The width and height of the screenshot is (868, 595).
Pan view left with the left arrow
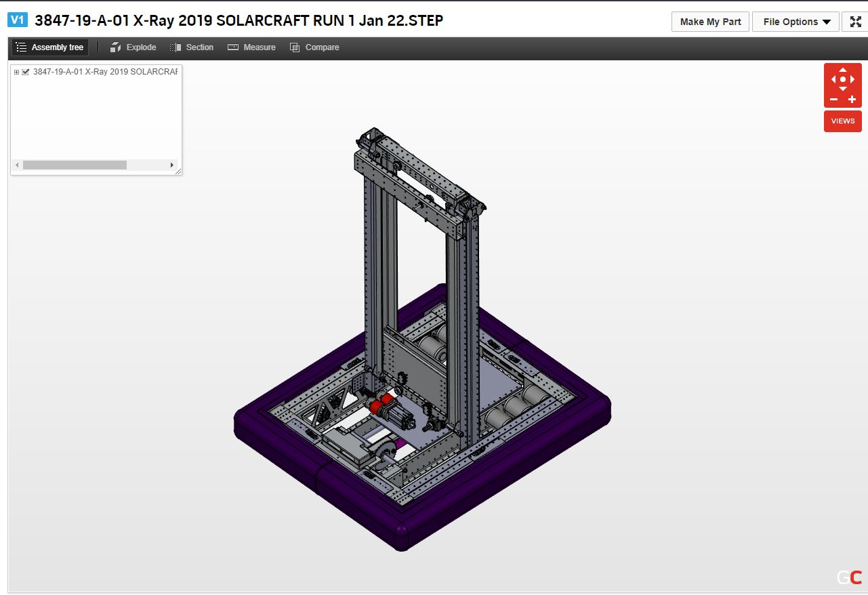(x=833, y=79)
